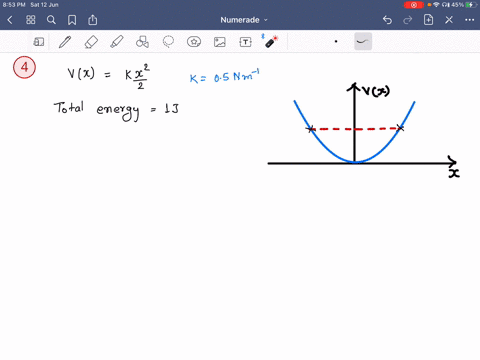Go back with the left chevron
This screenshot has height=360, width=480.
click(x=10, y=20)
